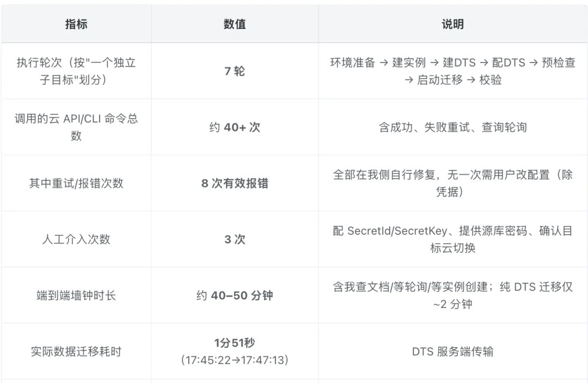Click the 调用的云 API/CLI 命令总数 cell

click(76, 127)
